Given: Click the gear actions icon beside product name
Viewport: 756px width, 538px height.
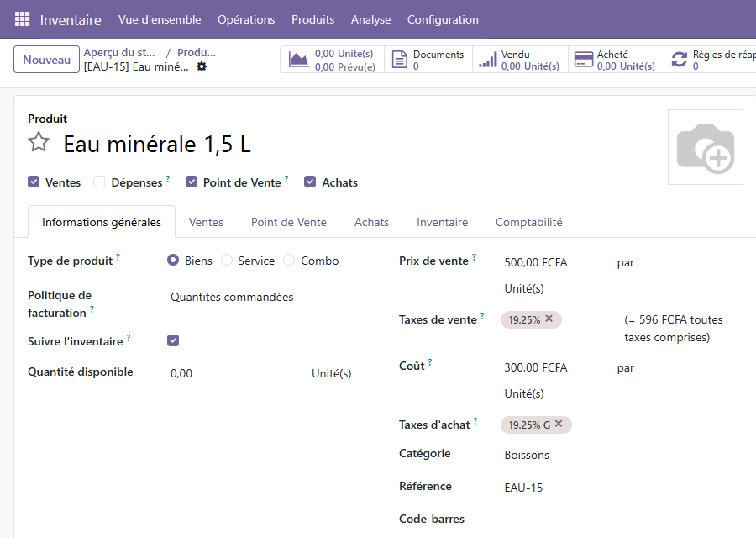Looking at the screenshot, I should coord(202,66).
